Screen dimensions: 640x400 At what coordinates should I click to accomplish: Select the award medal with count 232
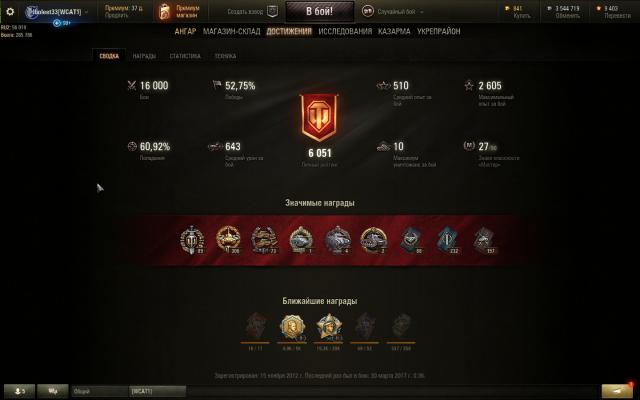point(447,240)
